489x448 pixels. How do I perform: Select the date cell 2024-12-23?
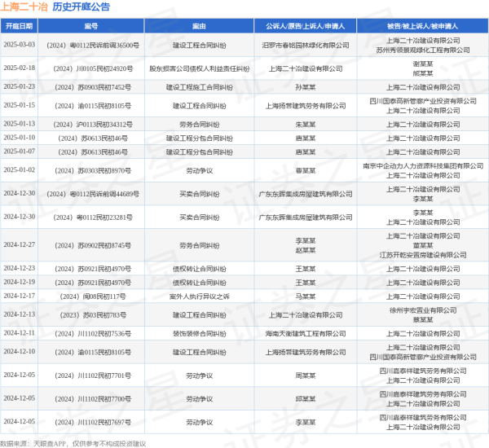(x=19, y=269)
